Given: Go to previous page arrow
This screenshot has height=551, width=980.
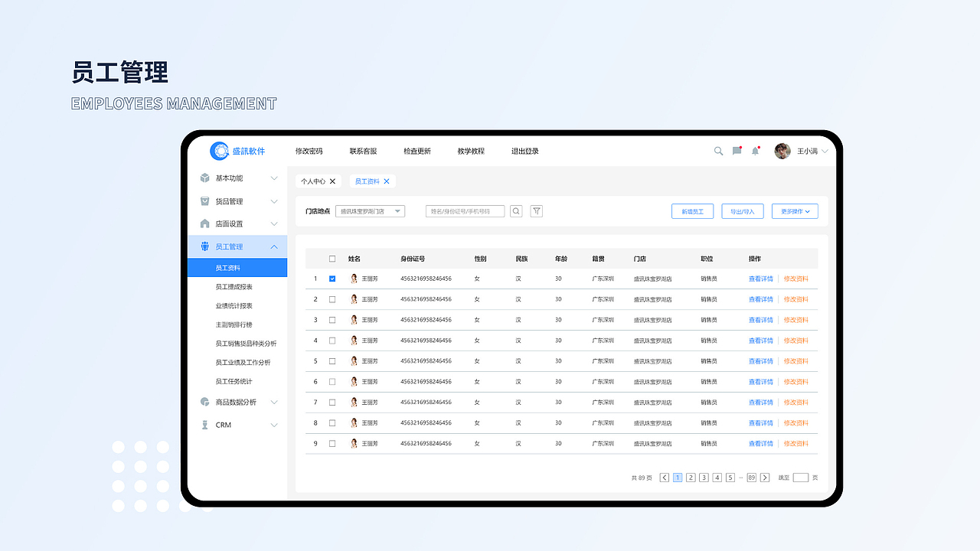Looking at the screenshot, I should coord(665,478).
